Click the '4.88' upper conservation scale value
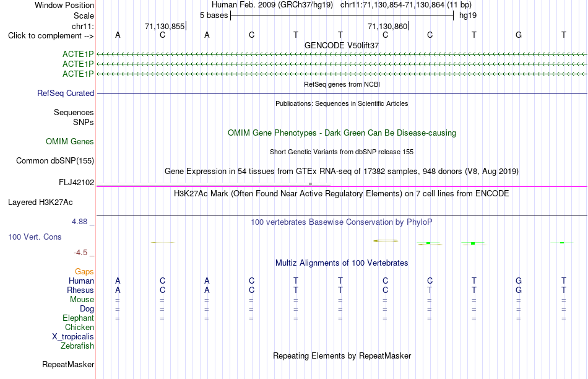The height and width of the screenshot is (379, 588). [x=79, y=222]
